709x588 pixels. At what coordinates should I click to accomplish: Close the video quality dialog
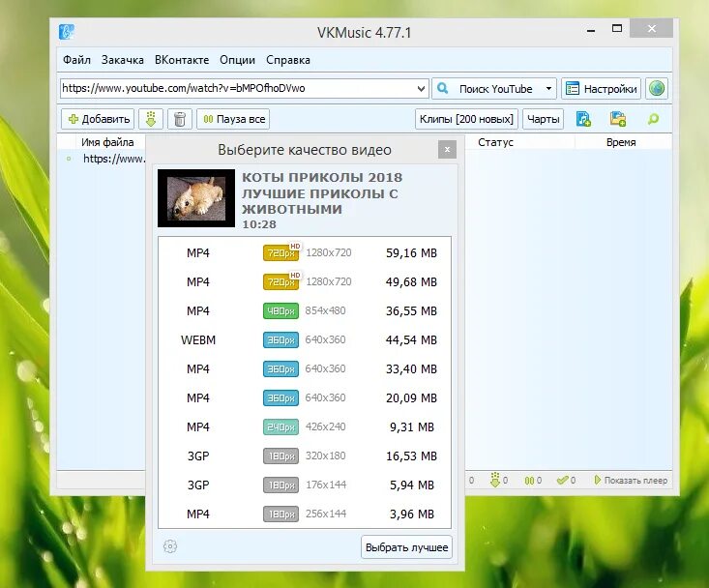coord(447,150)
